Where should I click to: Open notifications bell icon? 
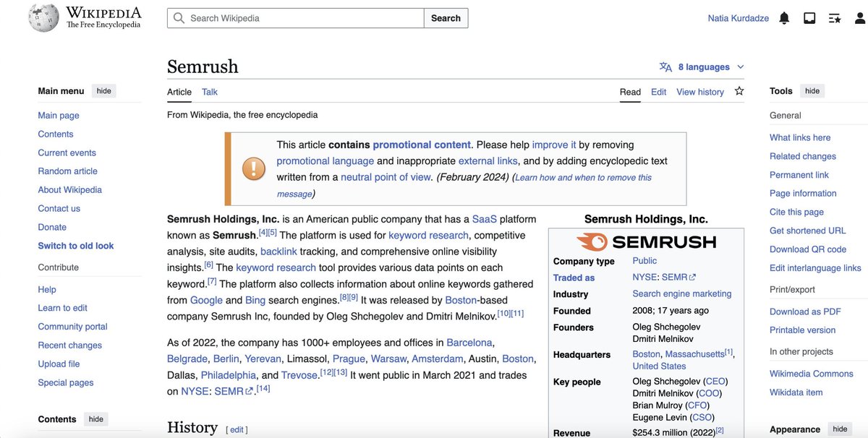coord(784,18)
